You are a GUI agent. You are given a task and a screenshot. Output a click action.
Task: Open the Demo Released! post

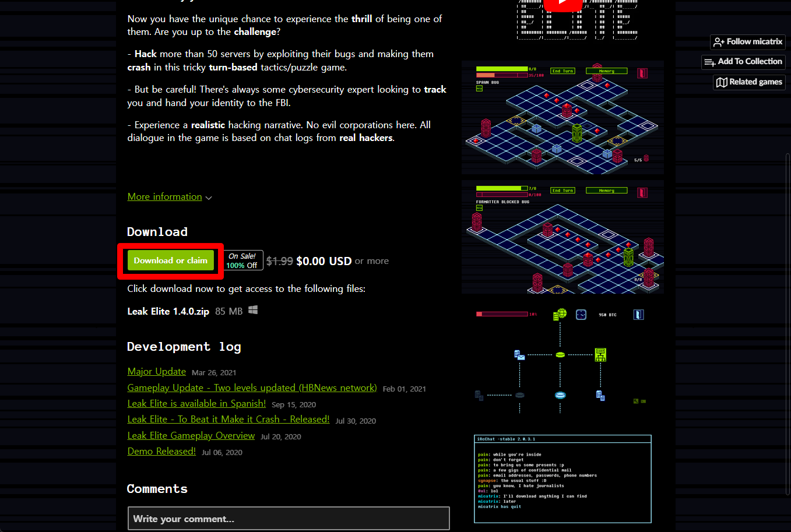(161, 452)
